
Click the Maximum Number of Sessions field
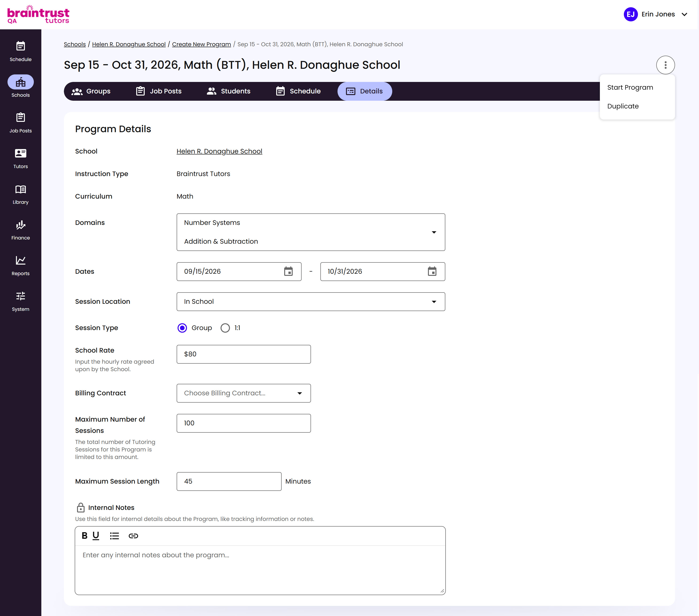click(x=244, y=423)
